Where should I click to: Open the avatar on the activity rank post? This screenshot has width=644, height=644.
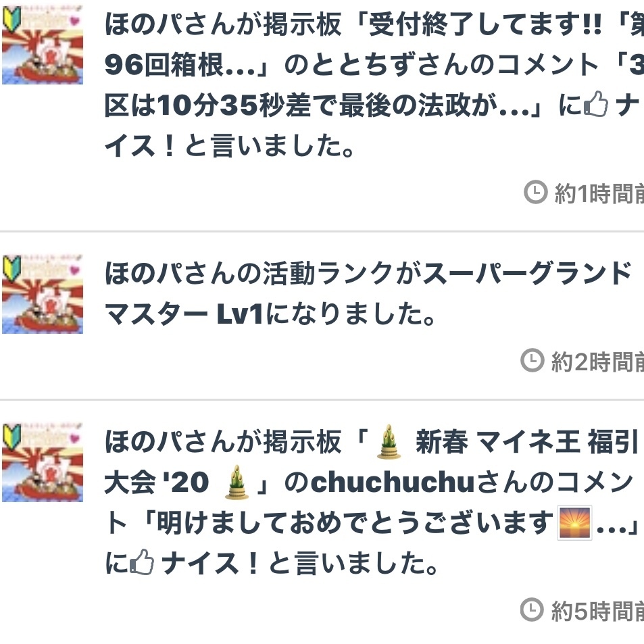[43, 294]
